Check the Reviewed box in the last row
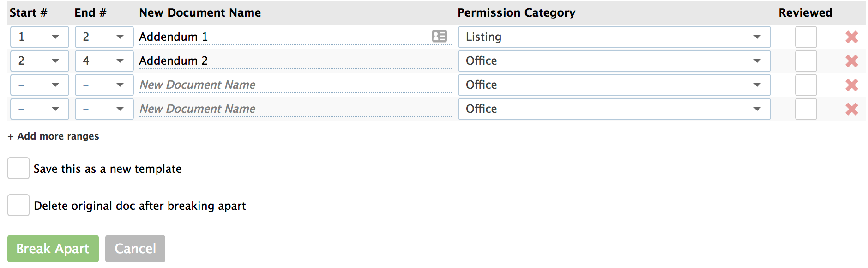 pos(806,109)
